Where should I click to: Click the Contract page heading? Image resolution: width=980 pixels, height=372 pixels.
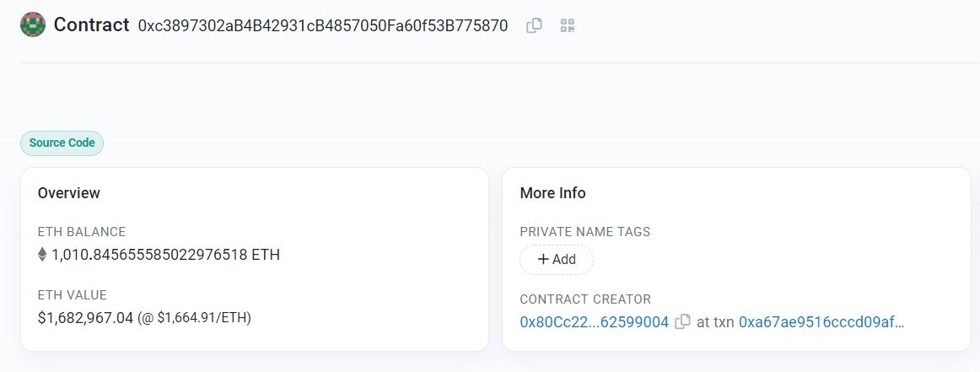91,25
